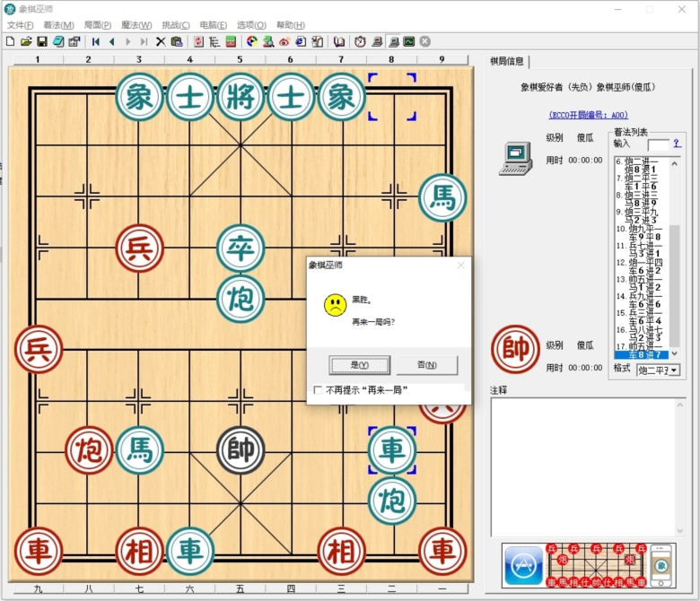Select the 棋局信息 tab
This screenshot has width=700, height=601.
(x=507, y=61)
